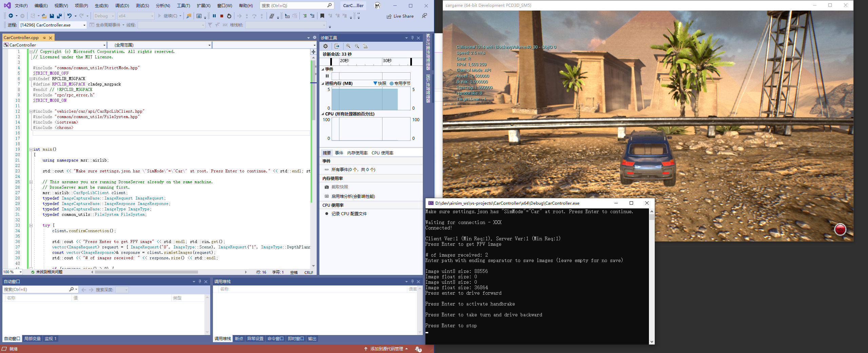The width and height of the screenshot is (868, 353).
Task: Select the Step Into debugging icon
Action: point(247,16)
